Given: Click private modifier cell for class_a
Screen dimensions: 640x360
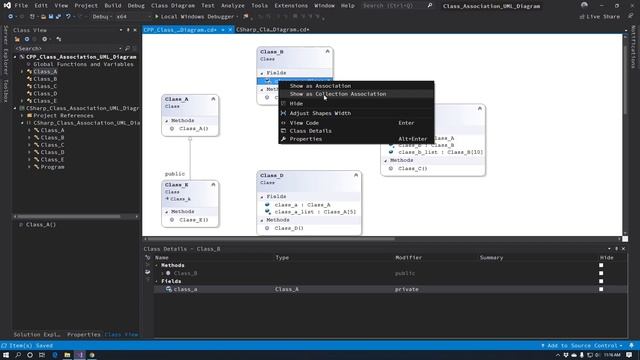Looking at the screenshot, I should (407, 289).
